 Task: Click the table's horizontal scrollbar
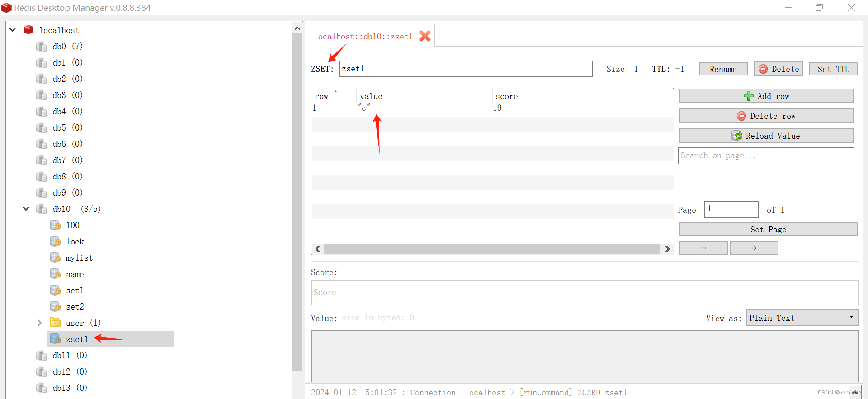pos(492,249)
